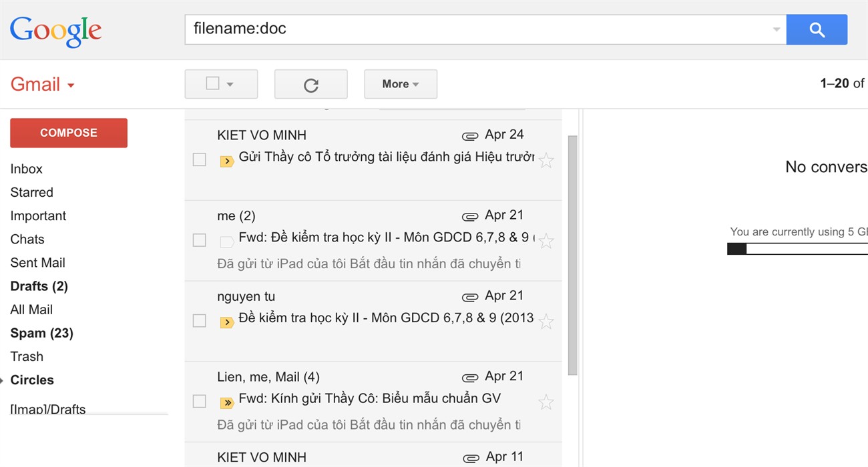Click the blue search magnifier button
This screenshot has height=467, width=868.
pyautogui.click(x=817, y=30)
